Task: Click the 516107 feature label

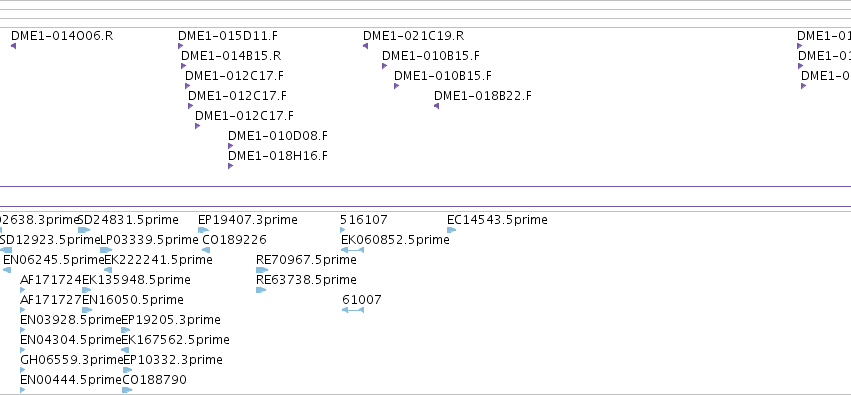Action: click(x=364, y=220)
